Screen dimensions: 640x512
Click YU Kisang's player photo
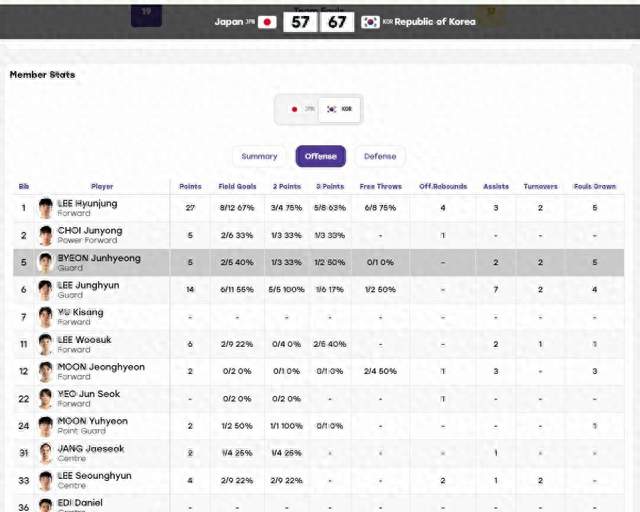[46, 317]
